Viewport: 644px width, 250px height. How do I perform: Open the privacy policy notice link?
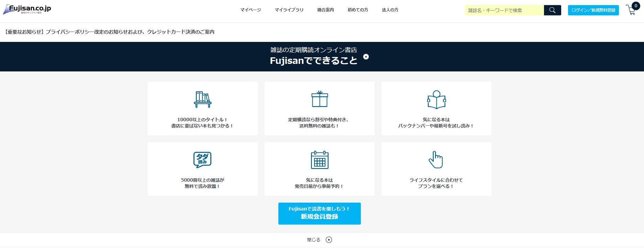(110, 32)
